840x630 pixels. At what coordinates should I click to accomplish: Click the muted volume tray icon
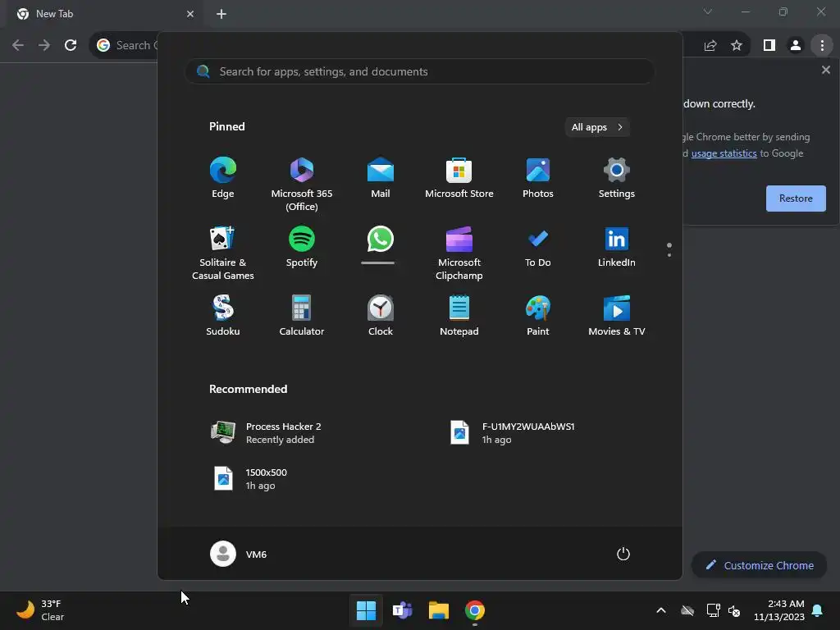pos(734,610)
